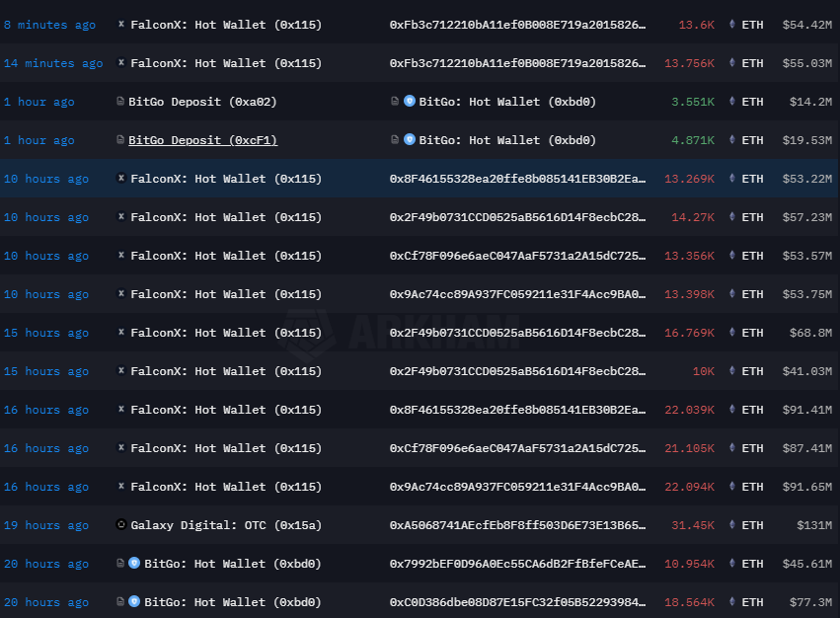
Task: Click the 31.45K amount value
Action: pos(693,525)
